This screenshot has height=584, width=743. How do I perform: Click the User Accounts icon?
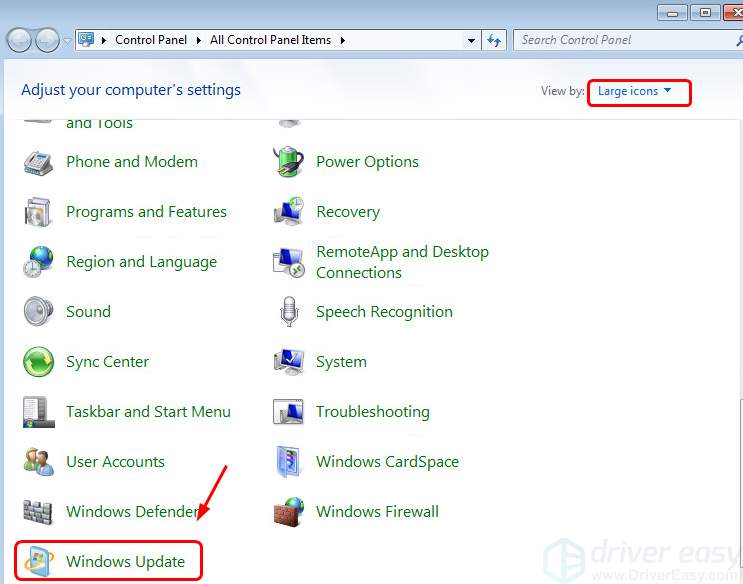tap(38, 462)
